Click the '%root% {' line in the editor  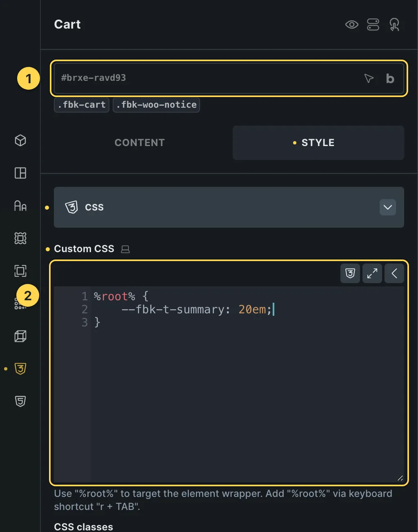tap(121, 296)
